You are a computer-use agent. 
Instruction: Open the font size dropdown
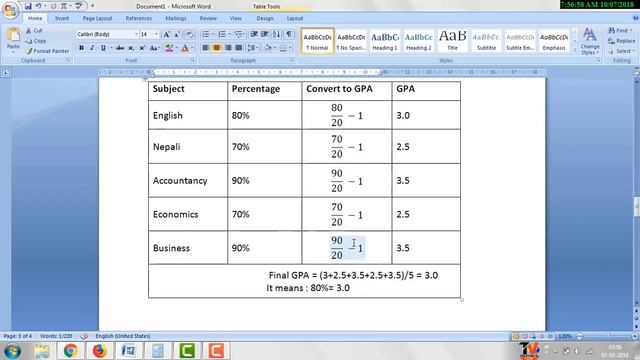coord(156,35)
